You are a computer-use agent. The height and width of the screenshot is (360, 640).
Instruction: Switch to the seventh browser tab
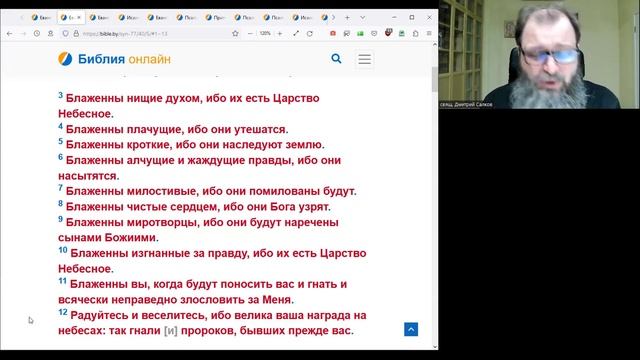216,18
